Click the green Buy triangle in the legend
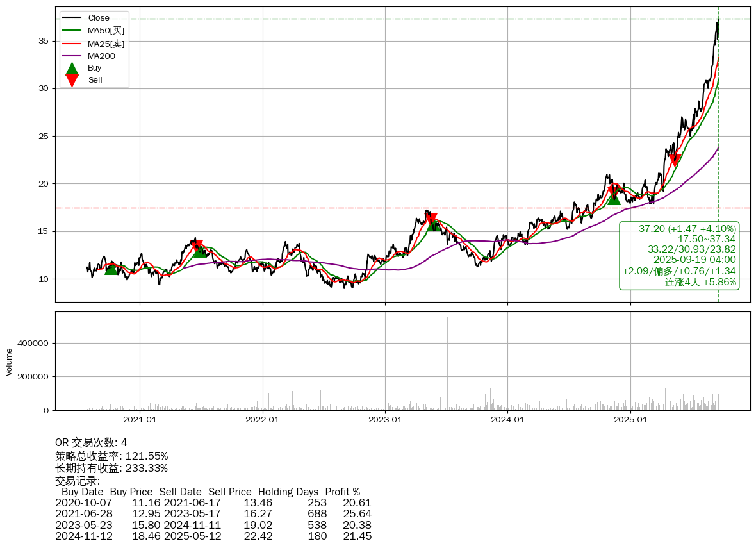 click(72, 68)
